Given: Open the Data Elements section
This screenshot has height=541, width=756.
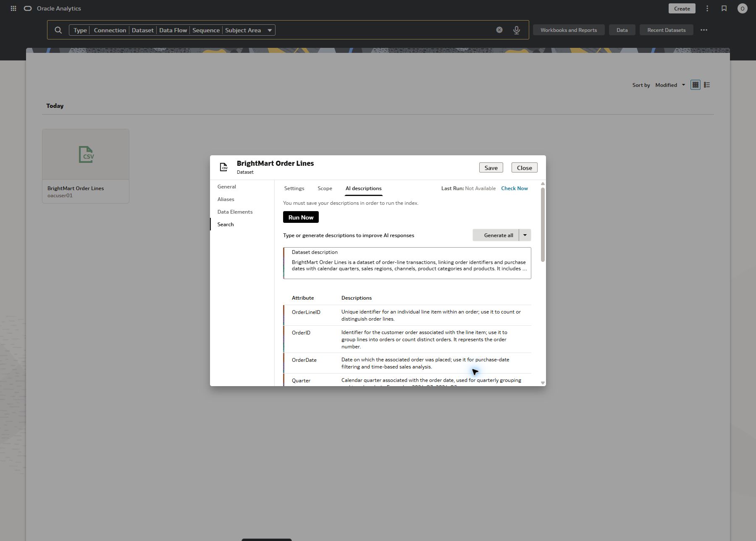Looking at the screenshot, I should point(235,212).
